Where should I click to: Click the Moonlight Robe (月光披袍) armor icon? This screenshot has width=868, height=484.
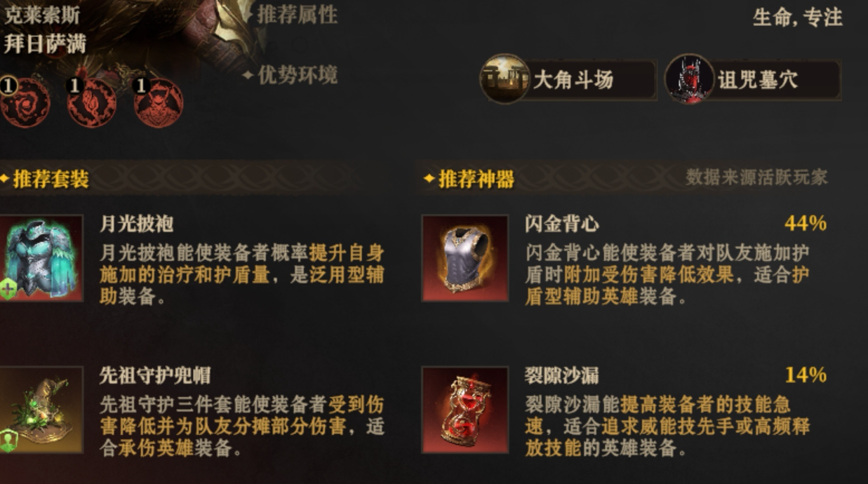click(41, 258)
